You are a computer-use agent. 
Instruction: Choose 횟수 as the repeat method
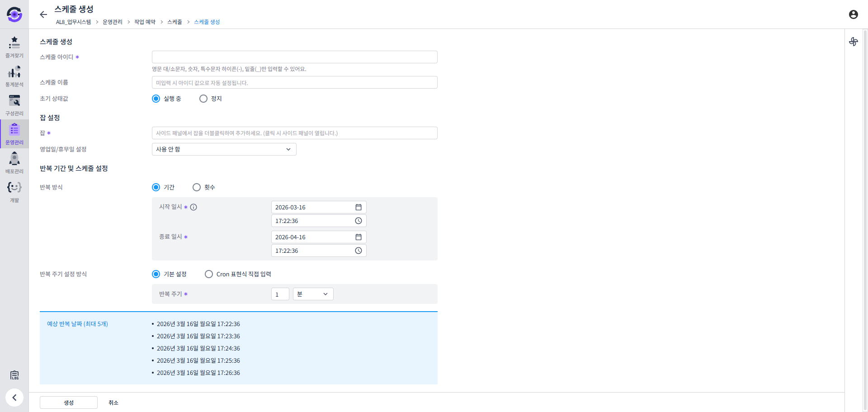tap(197, 187)
